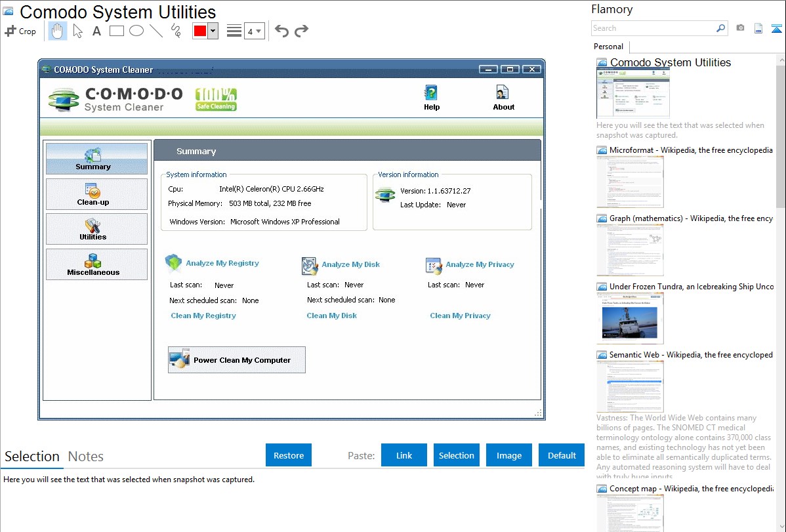Click Clean My Registry link

pos(203,316)
